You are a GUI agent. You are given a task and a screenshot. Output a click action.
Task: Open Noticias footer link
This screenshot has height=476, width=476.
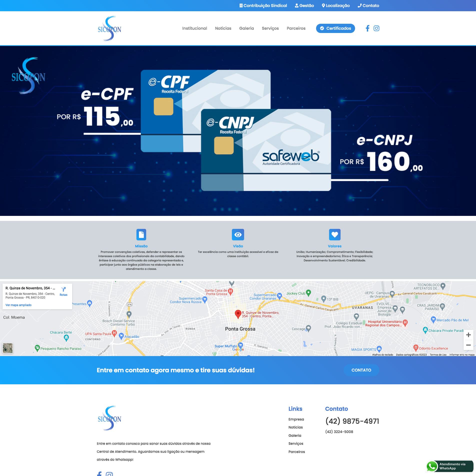(295, 427)
